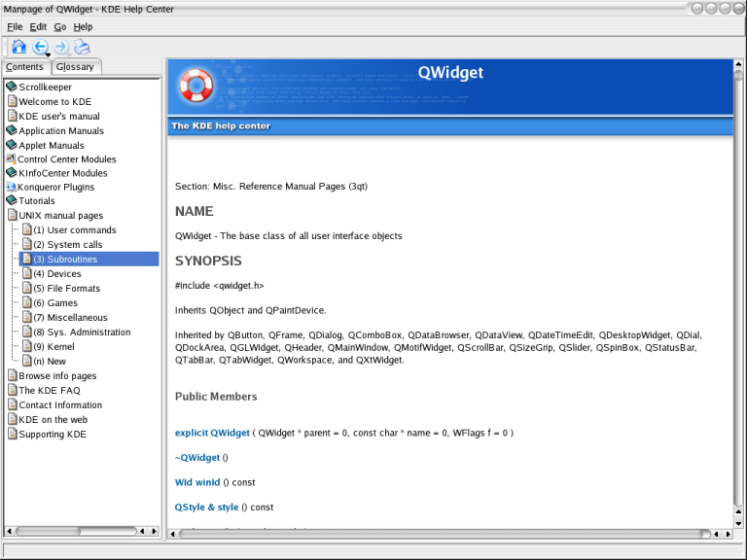This screenshot has height=560, width=747.
Task: Click the document horizontal scroll left arrow
Action: 172,535
